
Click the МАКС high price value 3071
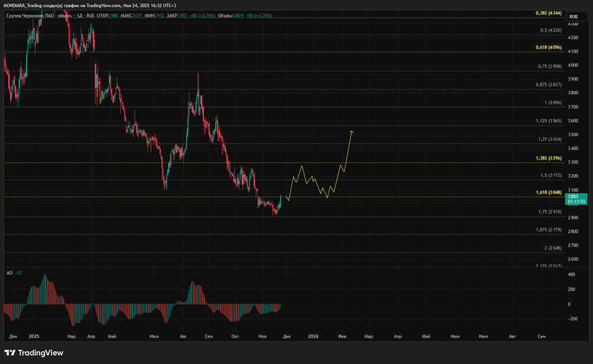[137, 15]
